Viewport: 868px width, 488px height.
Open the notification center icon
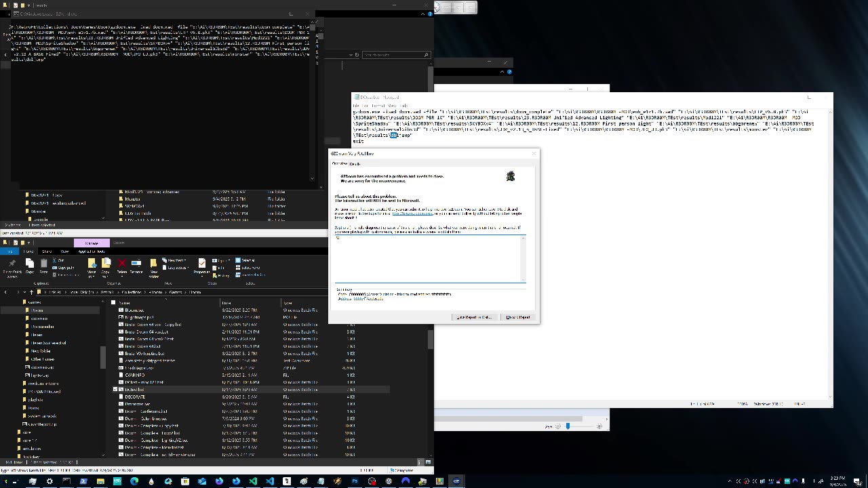[x=857, y=481]
